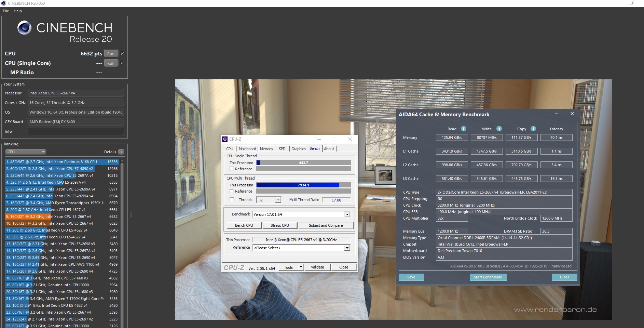Toggle the CPU (Single Core) test checkmark
The height and width of the screenshot is (328, 644).
(122, 63)
